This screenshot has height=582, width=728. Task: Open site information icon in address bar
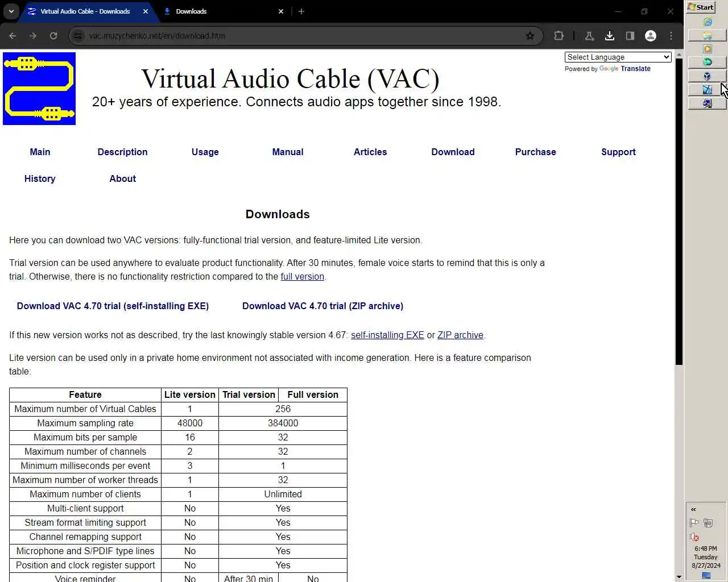tap(79, 36)
